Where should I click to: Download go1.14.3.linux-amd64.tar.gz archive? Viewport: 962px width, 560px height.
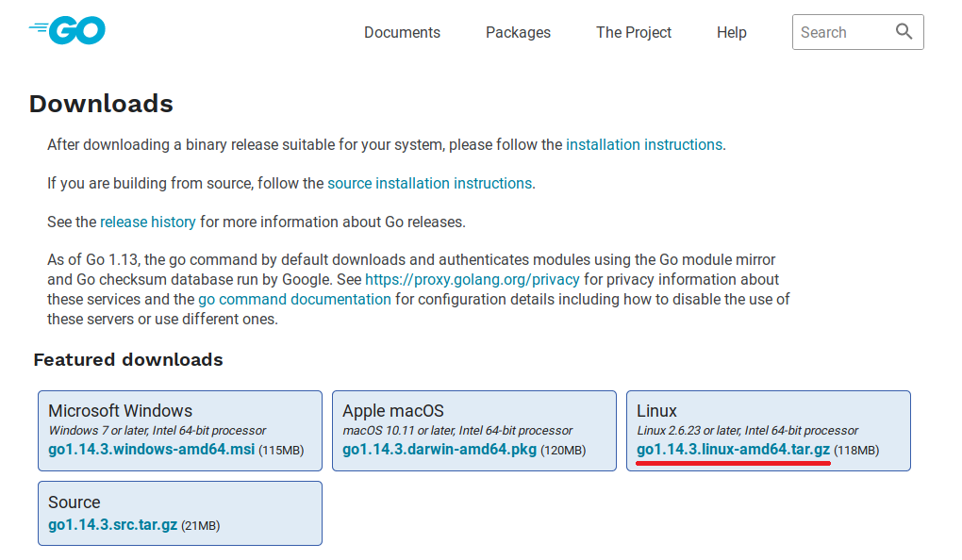[733, 450]
